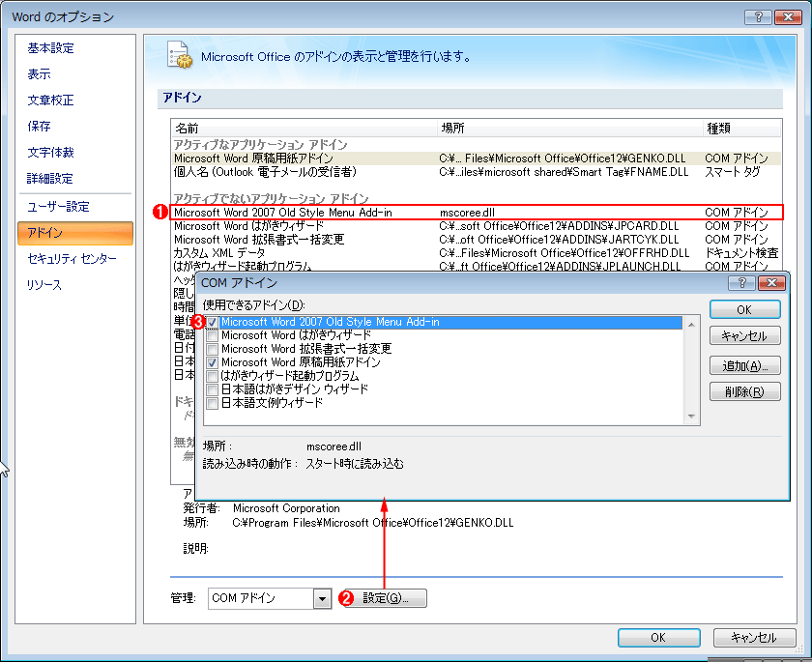Click Microsoft Corporation publisher text
Image resolution: width=812 pixels, height=662 pixels.
(286, 508)
